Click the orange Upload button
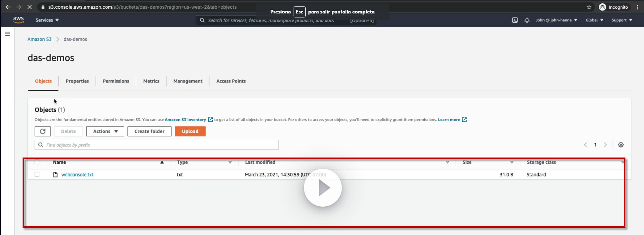The height and width of the screenshot is (235, 644). [x=190, y=131]
